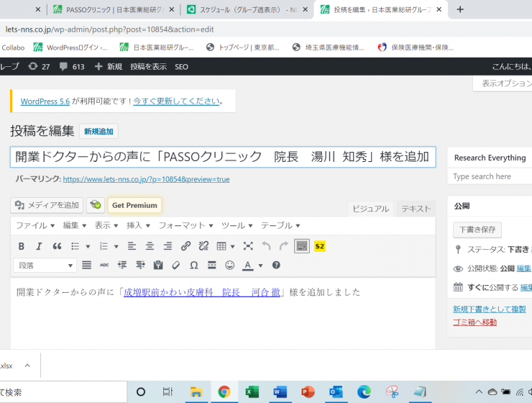Click the yellow S2 shortcode button
The height and width of the screenshot is (403, 532).
(320, 246)
